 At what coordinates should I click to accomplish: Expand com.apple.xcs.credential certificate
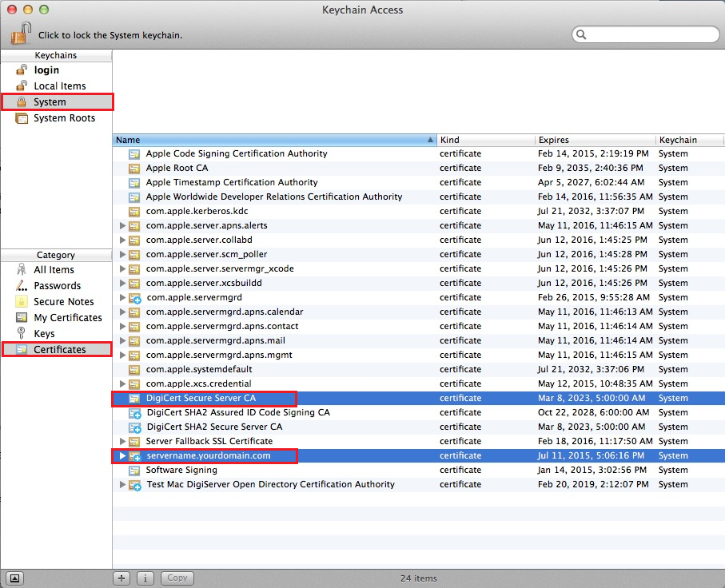coord(122,383)
